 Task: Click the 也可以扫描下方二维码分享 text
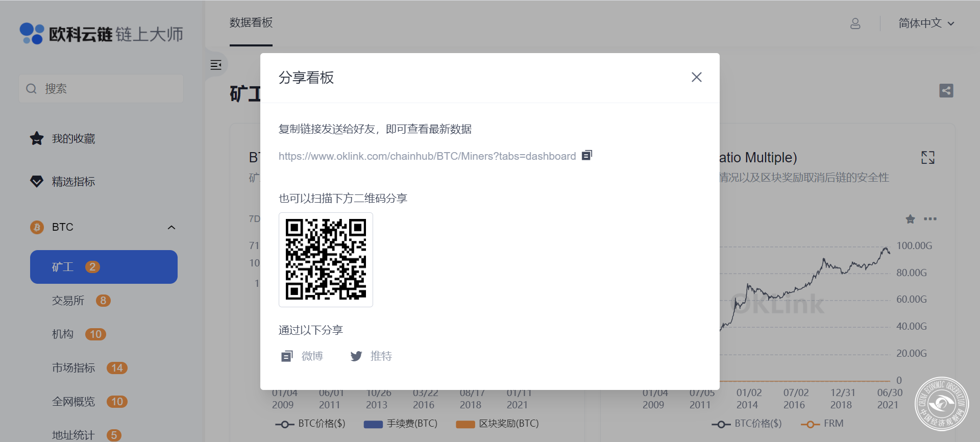tap(343, 199)
